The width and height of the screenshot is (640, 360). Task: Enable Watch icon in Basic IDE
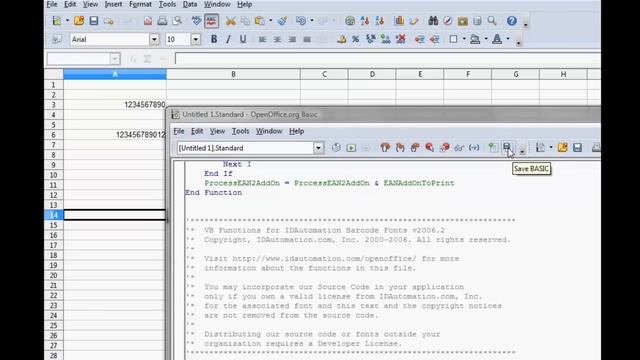coord(459,148)
